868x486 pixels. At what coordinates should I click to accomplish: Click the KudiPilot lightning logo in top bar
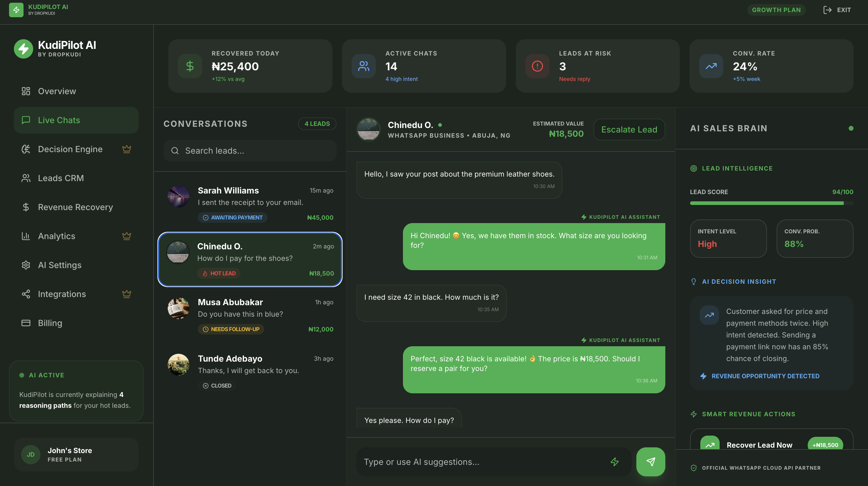click(x=16, y=10)
